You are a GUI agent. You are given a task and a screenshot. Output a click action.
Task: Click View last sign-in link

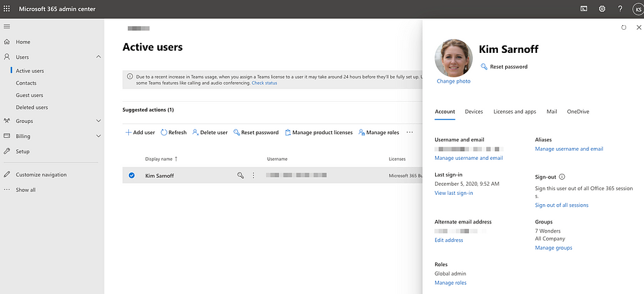(x=454, y=193)
